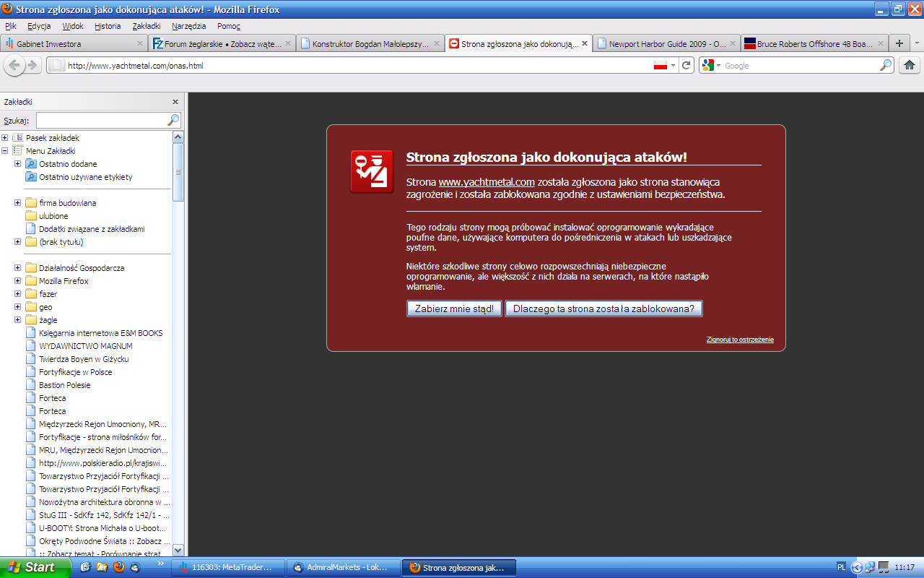Click 'Zabierz mnie stąd!' button

click(454, 309)
